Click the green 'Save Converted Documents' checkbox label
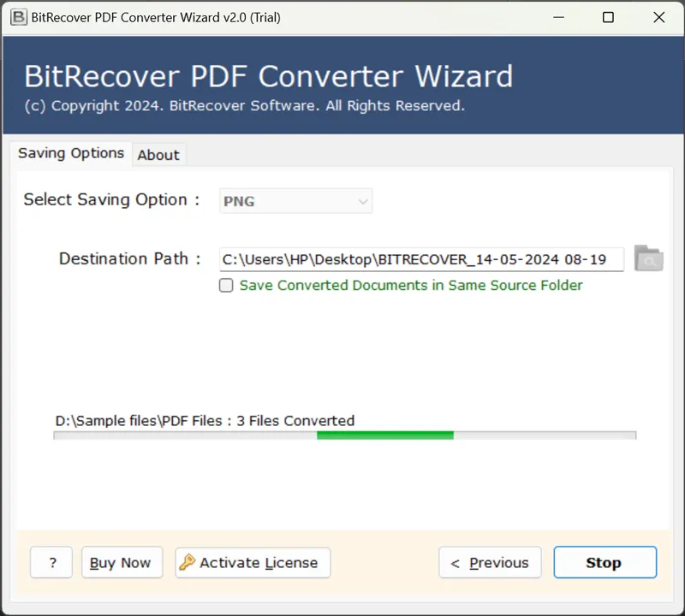Viewport: 685px width, 616px height. 411,286
